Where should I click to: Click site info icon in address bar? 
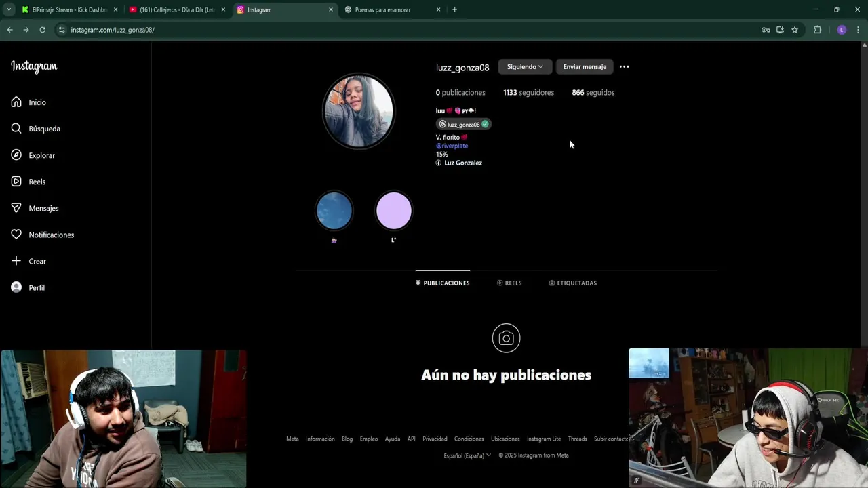62,30
